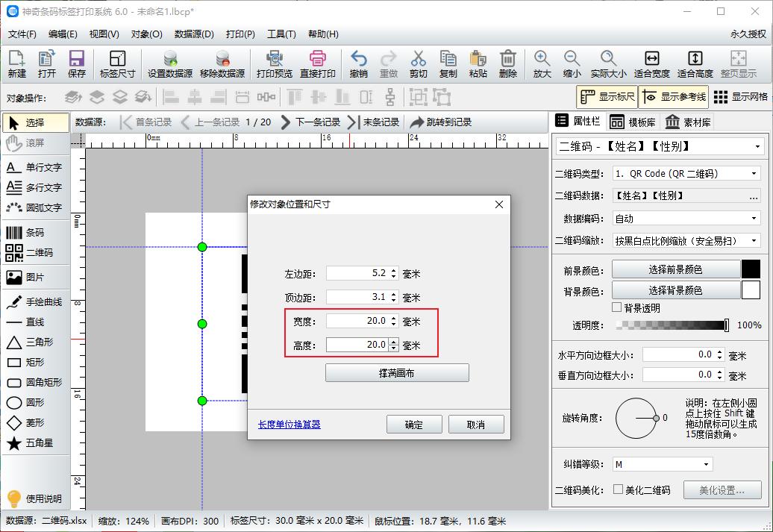The width and height of the screenshot is (773, 532).
Task: Click the 确定 confirm button in the dialog
Action: tap(414, 425)
